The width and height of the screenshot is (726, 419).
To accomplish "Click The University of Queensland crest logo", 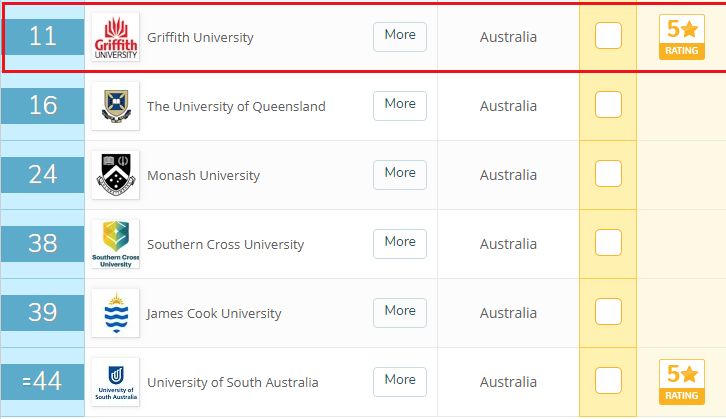I will pyautogui.click(x=115, y=106).
